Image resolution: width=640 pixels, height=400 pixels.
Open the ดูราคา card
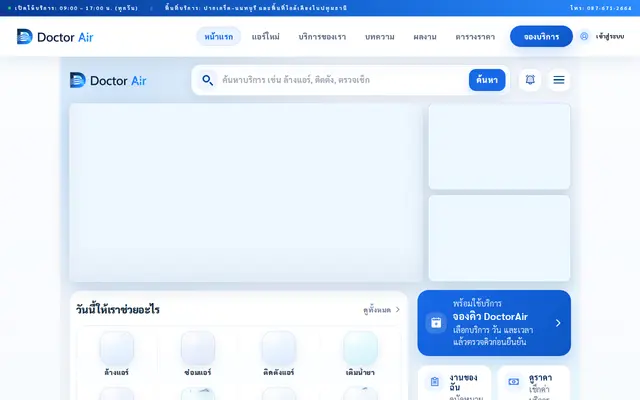[534, 383]
